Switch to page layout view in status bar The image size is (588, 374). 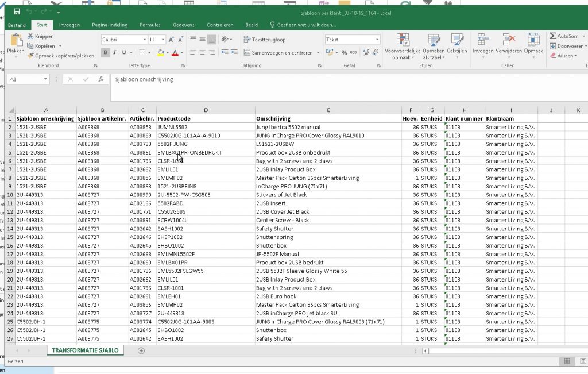pyautogui.click(x=583, y=361)
